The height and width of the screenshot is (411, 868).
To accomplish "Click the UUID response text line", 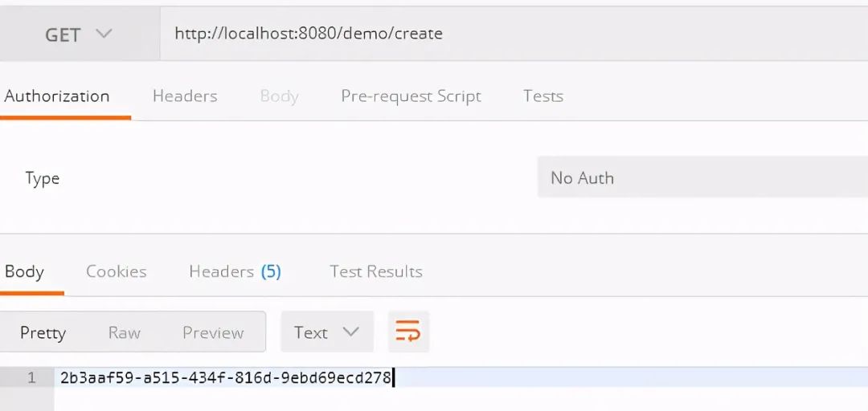I will [225, 377].
